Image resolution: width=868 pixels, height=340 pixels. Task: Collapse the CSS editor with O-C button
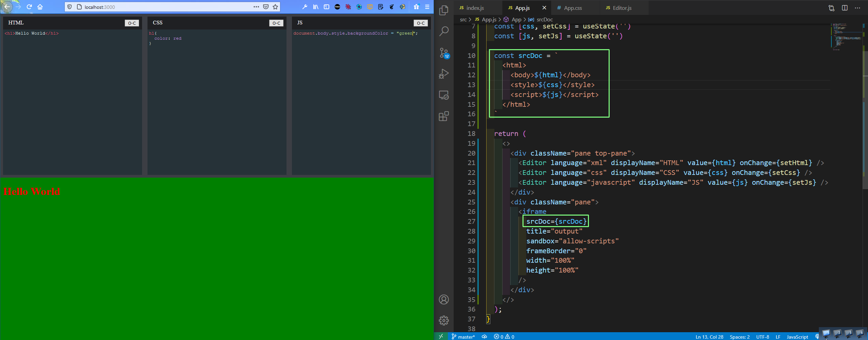[276, 23]
